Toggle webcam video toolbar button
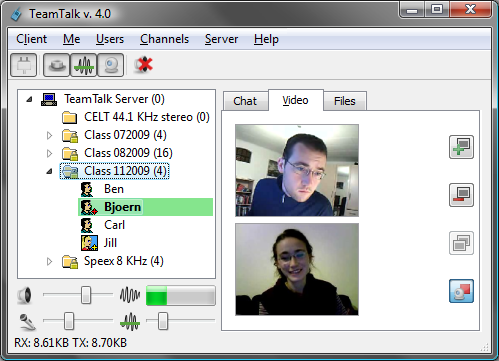Screen dimensions: 499x361 point(111,65)
